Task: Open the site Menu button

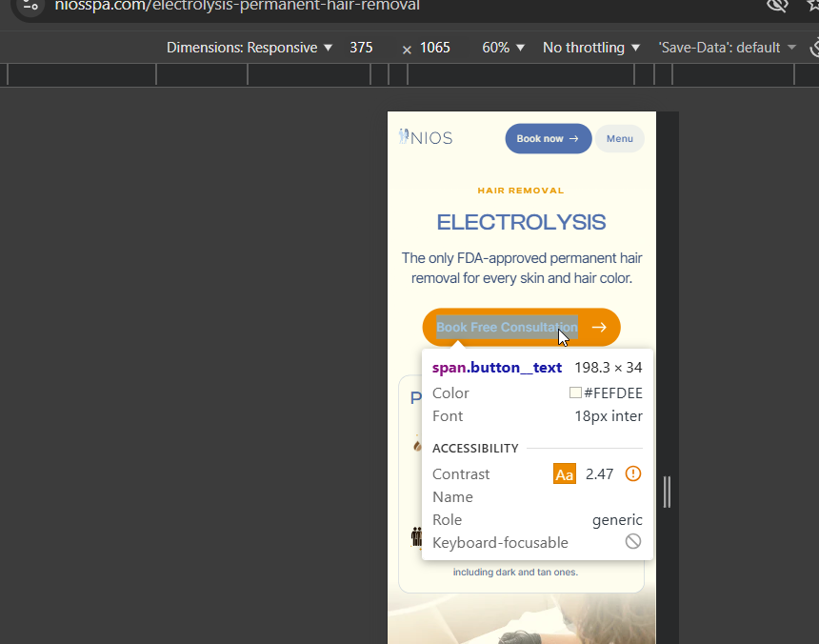Action: (x=619, y=138)
